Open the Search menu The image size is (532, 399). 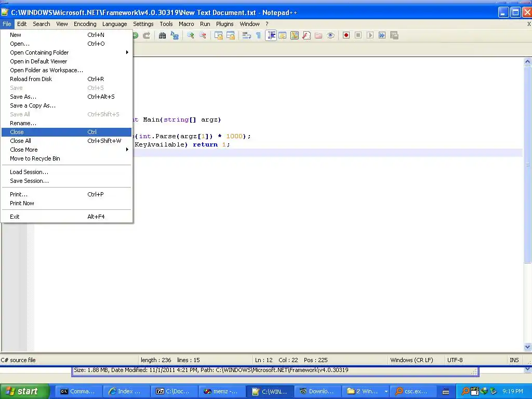(x=42, y=24)
